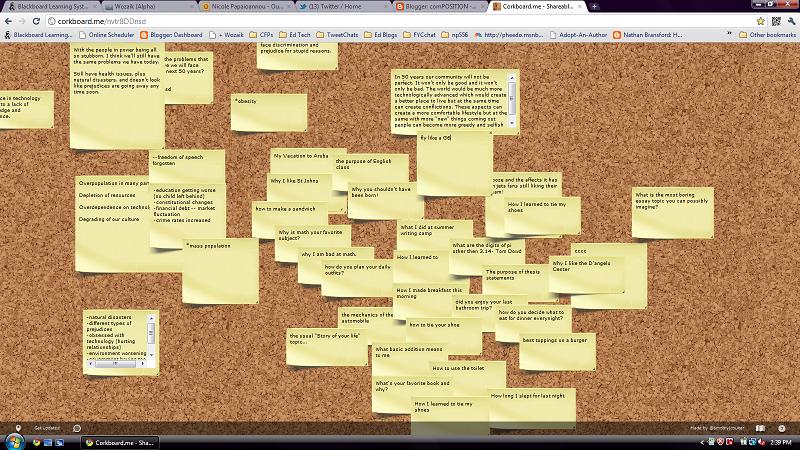800x450 pixels.
Task: Click Get Updates in bottom bar
Action: coord(46,428)
